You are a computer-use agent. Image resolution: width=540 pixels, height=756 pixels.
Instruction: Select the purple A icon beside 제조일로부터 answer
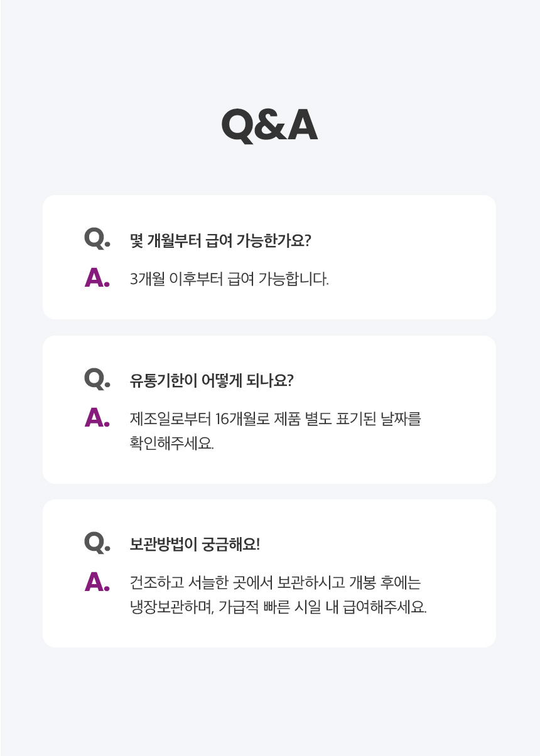[96, 418]
